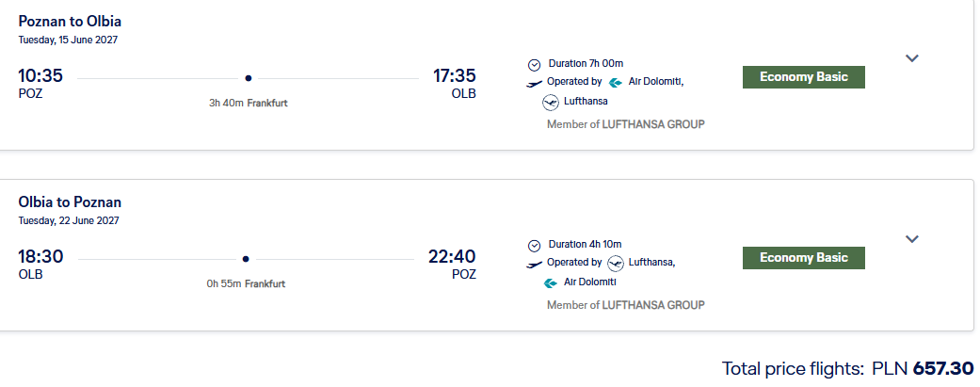Select the return Economy Basic fare badge
980x387 pixels.
[x=803, y=258]
